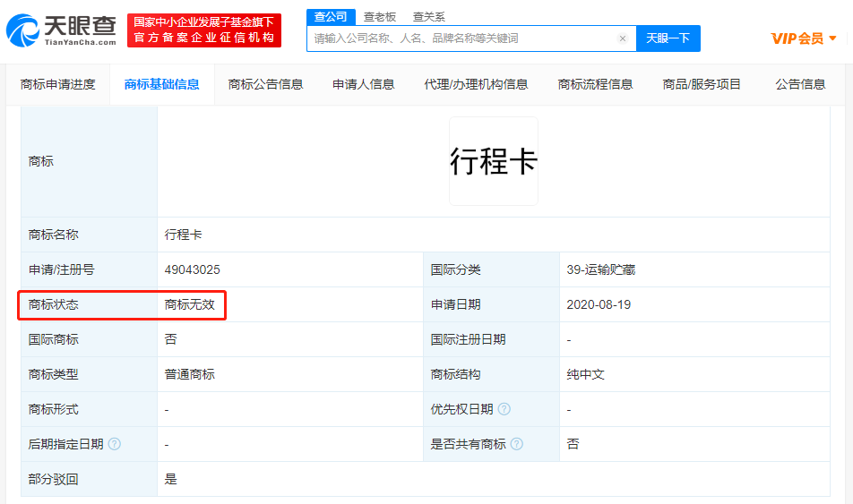The width and height of the screenshot is (853, 504).
Task: Select the 查公司 search tab
Action: pyautogui.click(x=331, y=16)
